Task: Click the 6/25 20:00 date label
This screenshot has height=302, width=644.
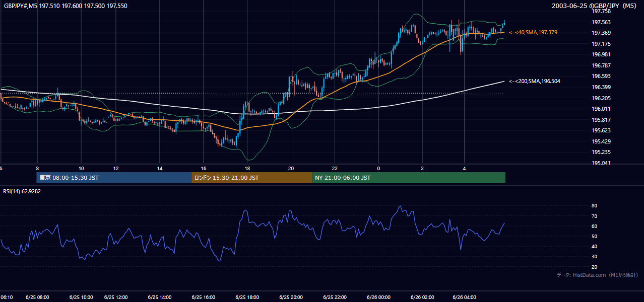Action: 290,297
